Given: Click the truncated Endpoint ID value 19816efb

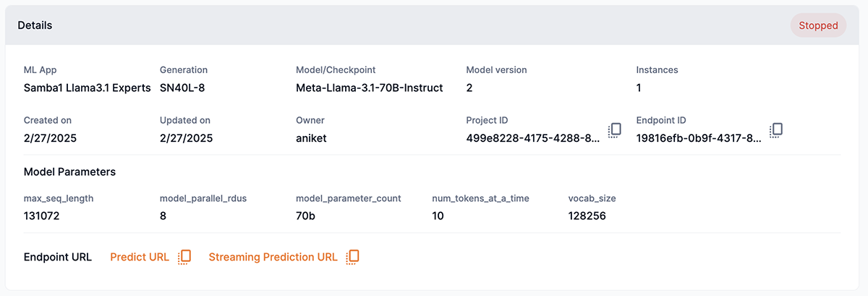Looking at the screenshot, I should pos(699,138).
